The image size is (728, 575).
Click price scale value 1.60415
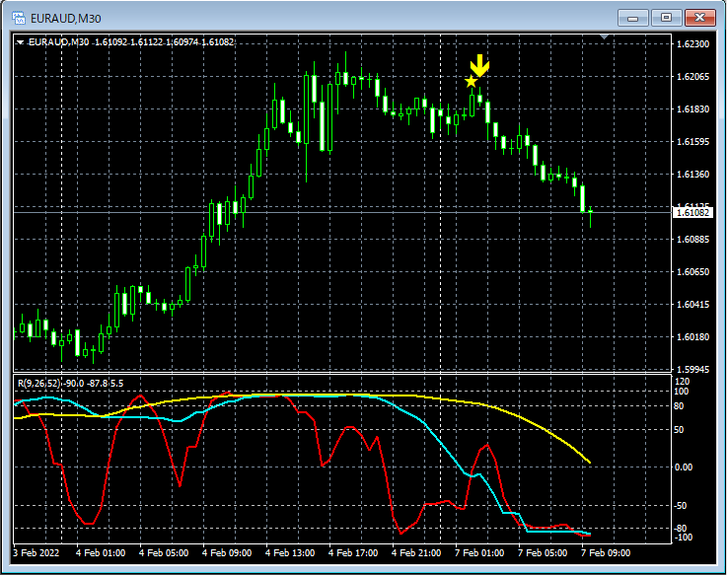click(693, 305)
